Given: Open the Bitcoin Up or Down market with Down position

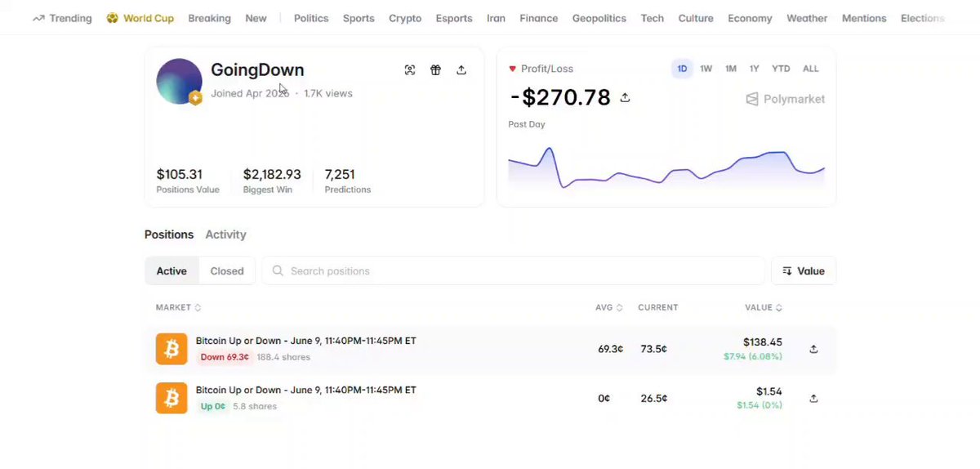Looking at the screenshot, I should [x=306, y=341].
